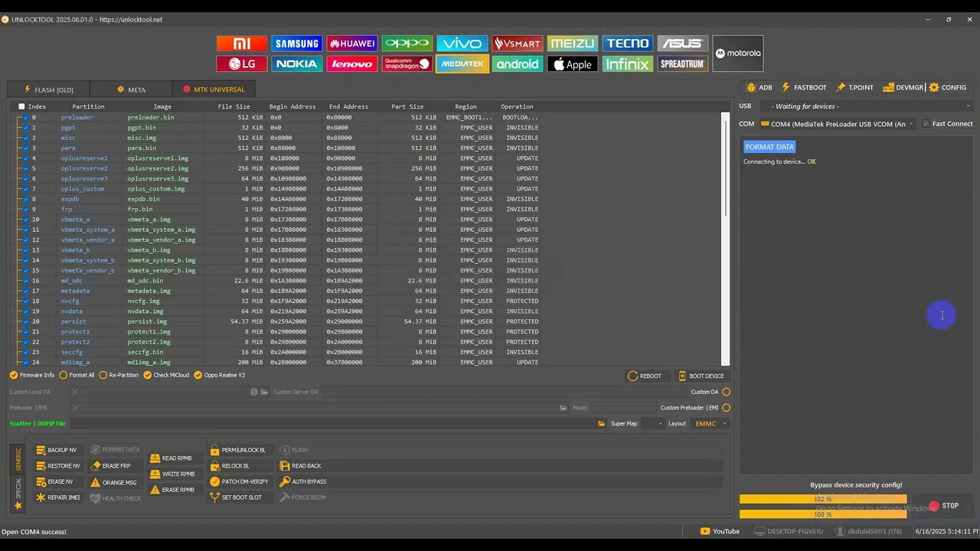Image resolution: width=980 pixels, height=551 pixels.
Task: Toggle the Oppo Realme V3 option
Action: tap(220, 375)
